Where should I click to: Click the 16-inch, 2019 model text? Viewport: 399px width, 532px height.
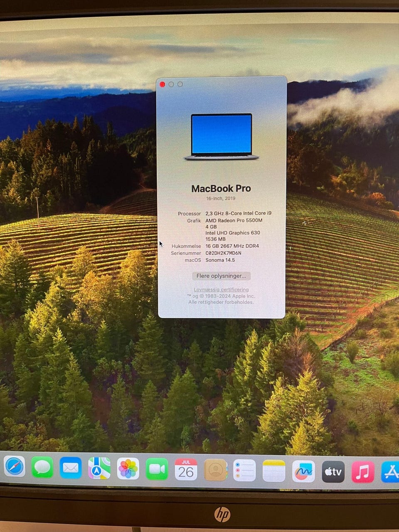[x=221, y=198]
